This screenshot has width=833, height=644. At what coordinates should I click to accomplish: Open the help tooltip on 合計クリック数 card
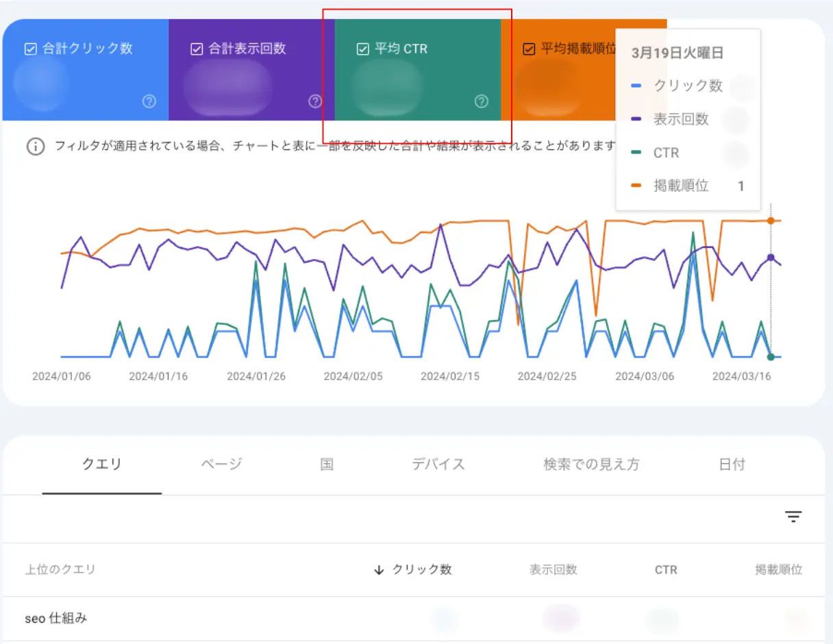click(x=149, y=102)
